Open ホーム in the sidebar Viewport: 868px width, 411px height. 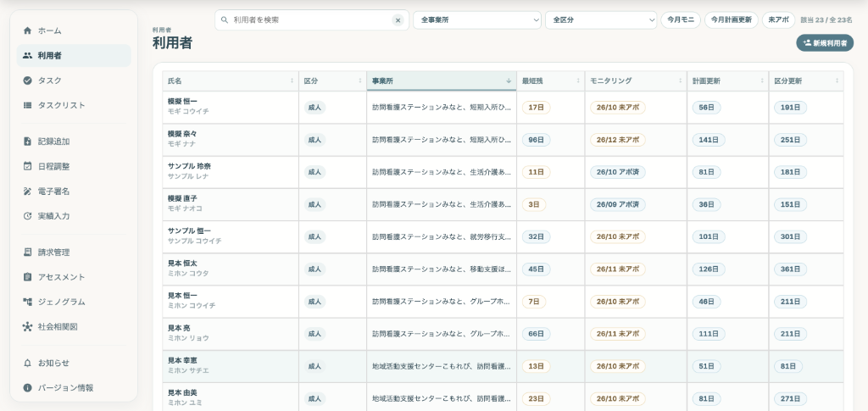(x=74, y=31)
